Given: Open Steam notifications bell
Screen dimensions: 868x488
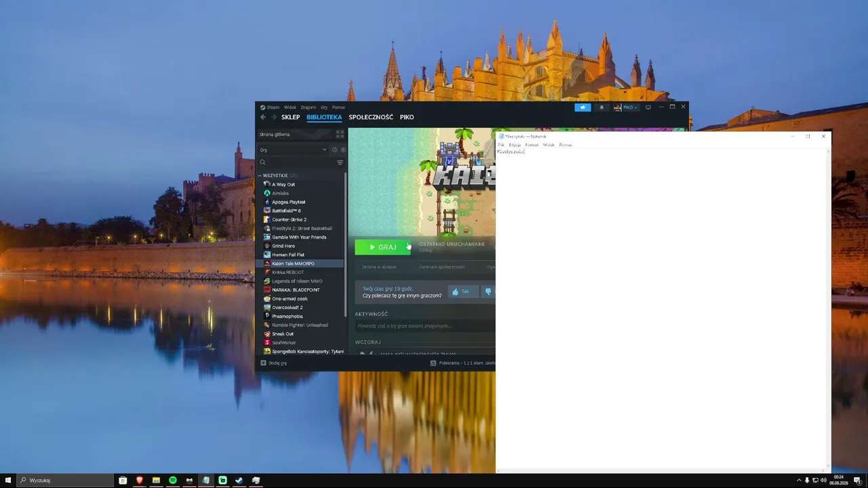Looking at the screenshot, I should [601, 107].
